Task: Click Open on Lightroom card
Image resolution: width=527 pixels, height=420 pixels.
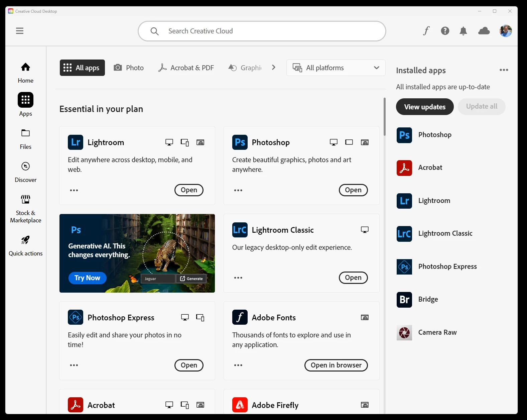Action: point(189,190)
